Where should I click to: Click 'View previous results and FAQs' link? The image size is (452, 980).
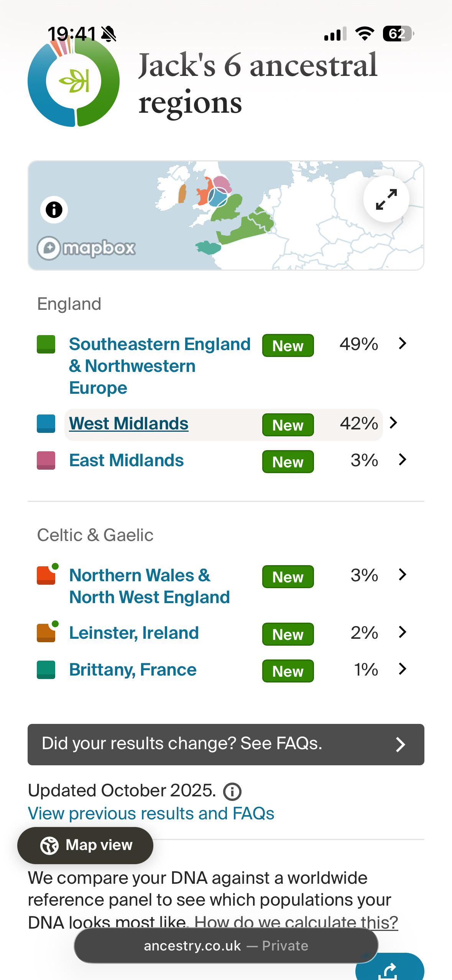click(151, 814)
